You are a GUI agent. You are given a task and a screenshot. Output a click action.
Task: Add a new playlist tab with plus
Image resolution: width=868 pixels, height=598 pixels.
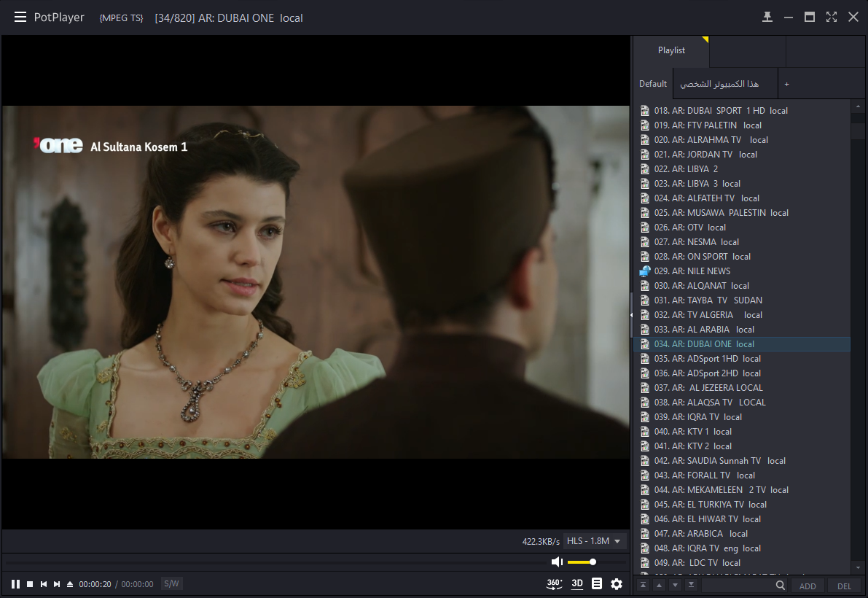(786, 85)
